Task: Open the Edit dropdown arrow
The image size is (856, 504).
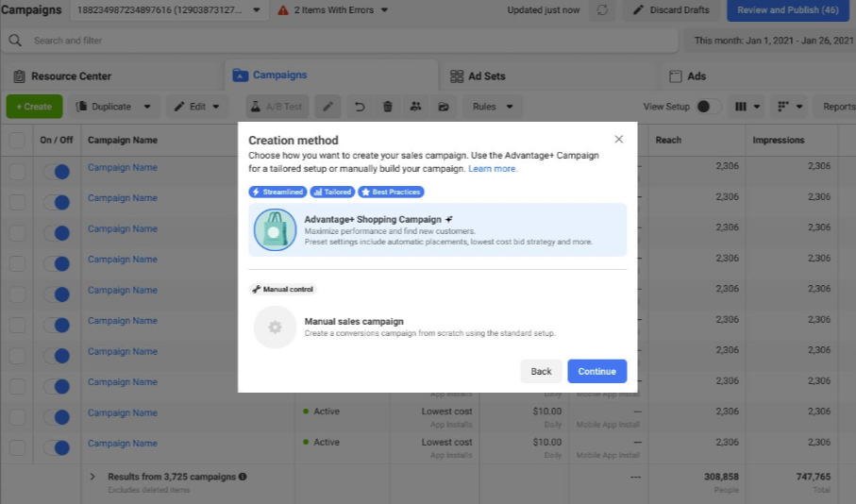Action: (x=216, y=107)
